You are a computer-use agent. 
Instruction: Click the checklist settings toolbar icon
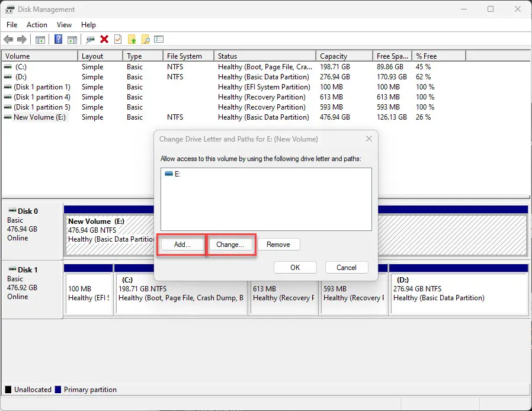(x=159, y=40)
